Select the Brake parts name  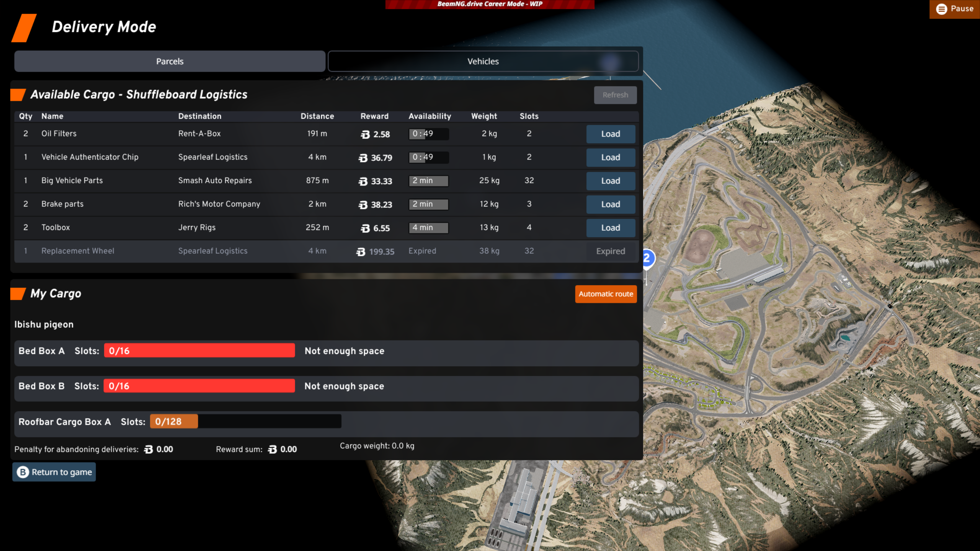pos(62,204)
